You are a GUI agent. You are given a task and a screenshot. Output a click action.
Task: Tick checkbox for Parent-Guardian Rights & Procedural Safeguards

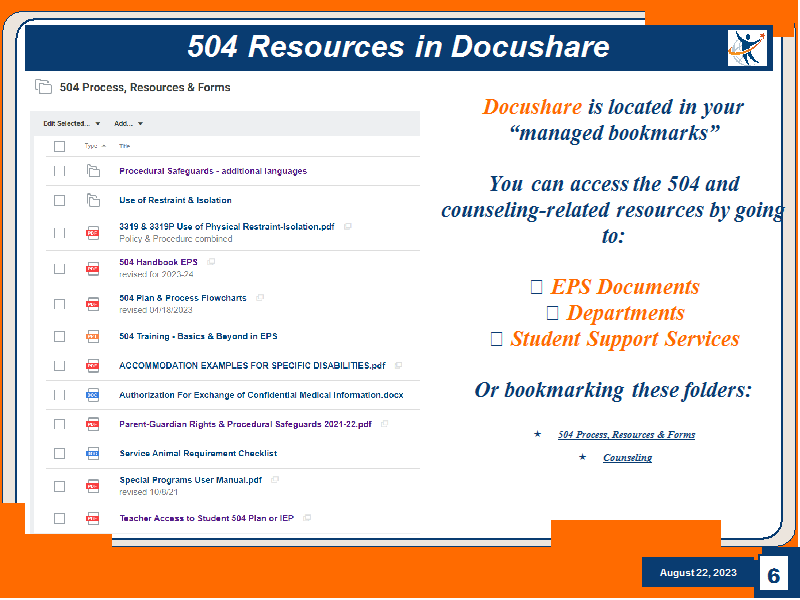click(x=59, y=424)
